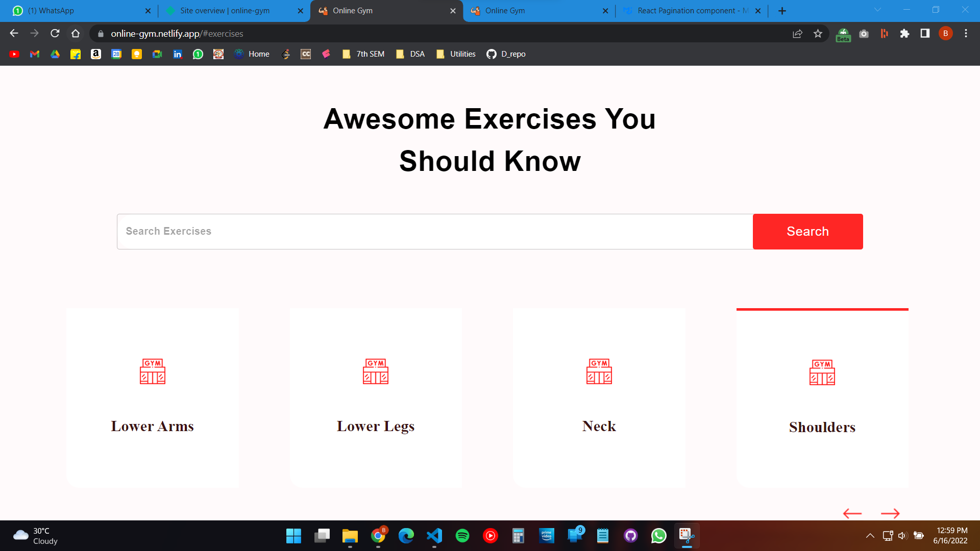Screen dimensions: 980x551
Task: Expand hidden icons in the system tray
Action: coord(870,536)
